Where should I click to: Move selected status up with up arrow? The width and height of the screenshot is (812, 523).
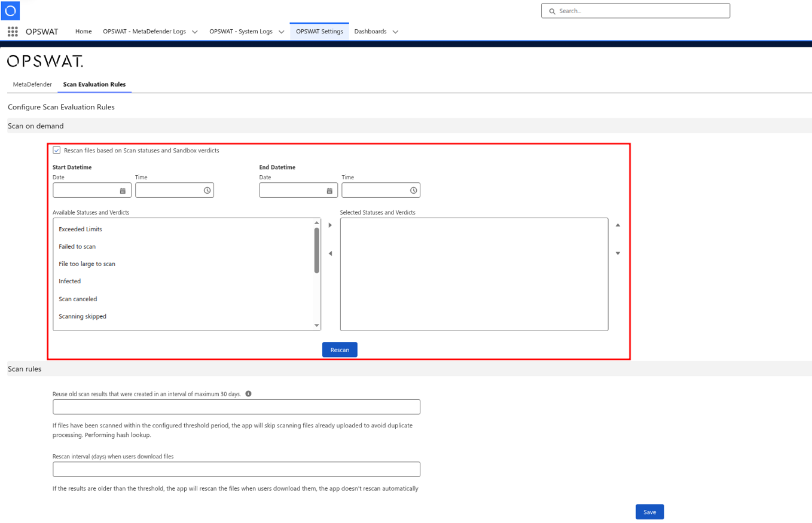tap(618, 225)
